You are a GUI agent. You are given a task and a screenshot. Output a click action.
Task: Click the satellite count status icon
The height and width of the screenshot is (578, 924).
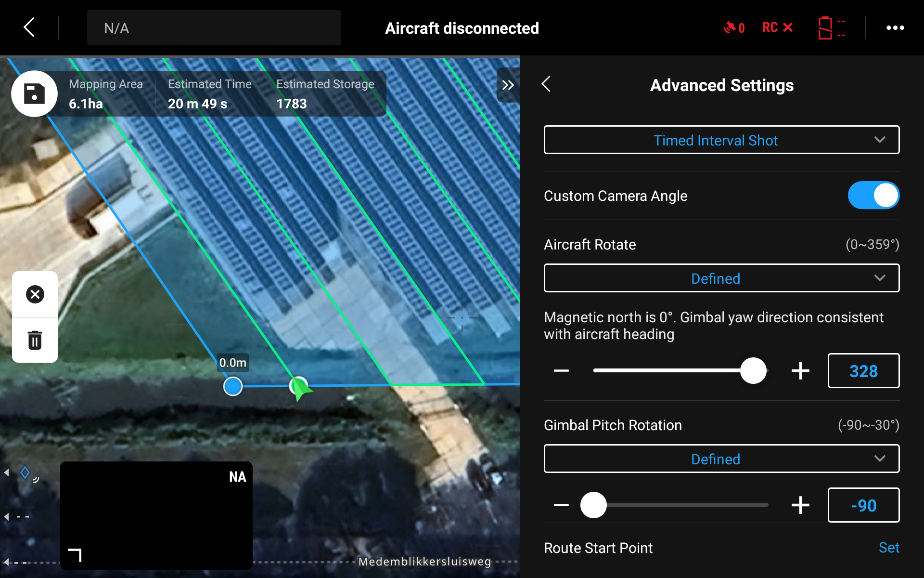[x=734, y=27]
